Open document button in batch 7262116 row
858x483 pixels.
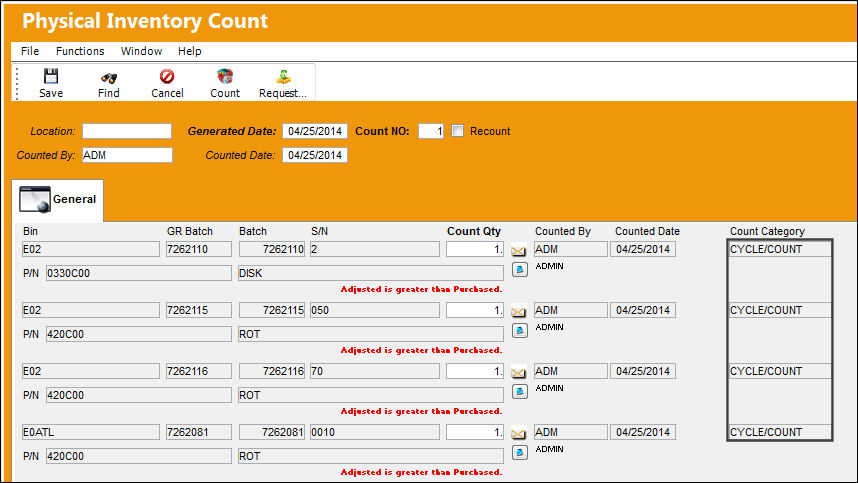520,392
